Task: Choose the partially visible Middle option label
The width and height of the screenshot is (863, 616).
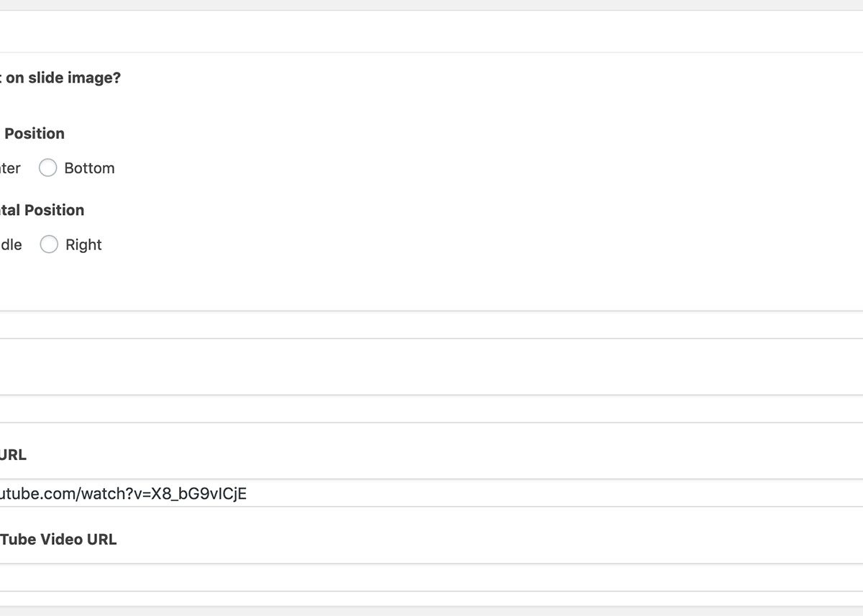Action: 11,244
